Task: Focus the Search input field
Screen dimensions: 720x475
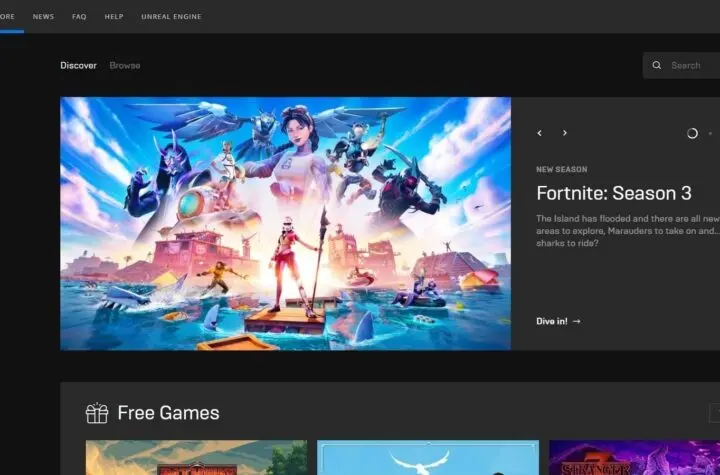Action: (681, 65)
